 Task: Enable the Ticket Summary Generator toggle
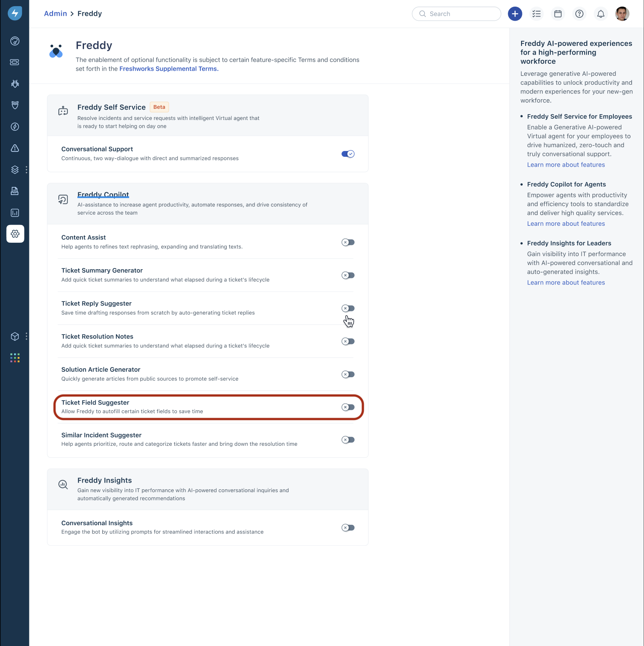(x=348, y=275)
